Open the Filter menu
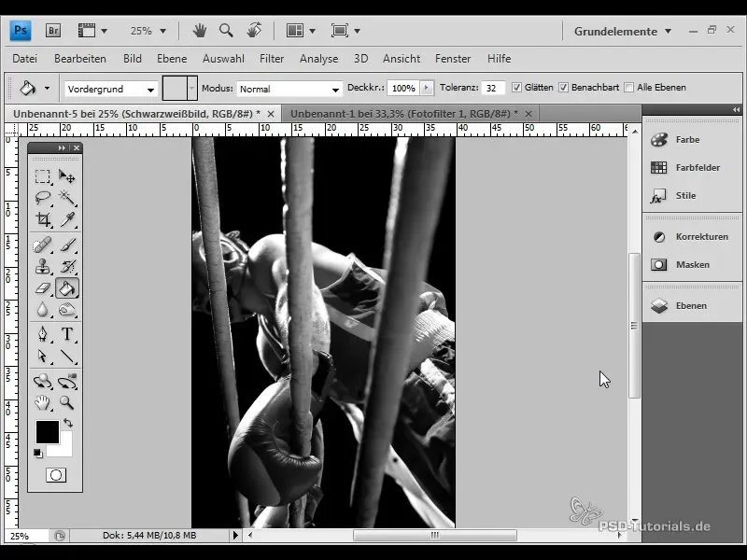This screenshot has height=560, width=747. click(272, 59)
